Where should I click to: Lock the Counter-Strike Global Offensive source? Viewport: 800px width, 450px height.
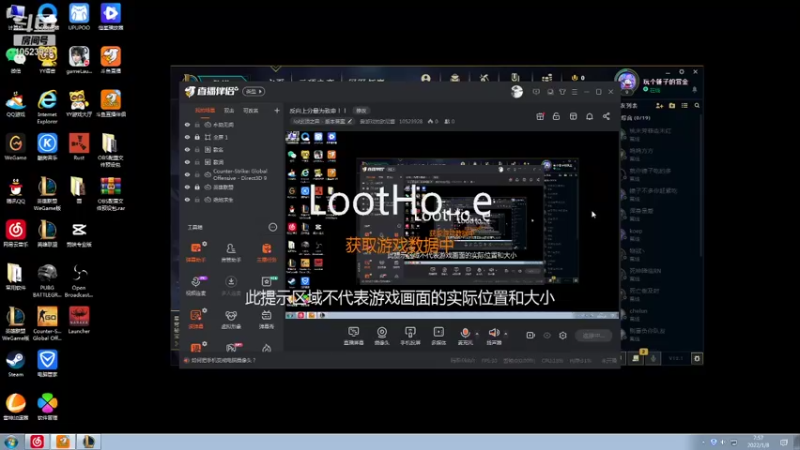click(197, 174)
